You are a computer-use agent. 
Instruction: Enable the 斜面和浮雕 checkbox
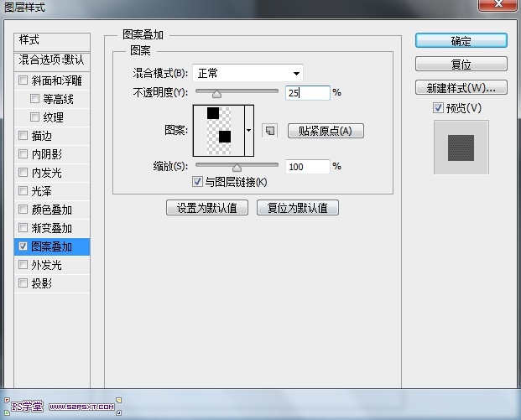click(x=23, y=80)
